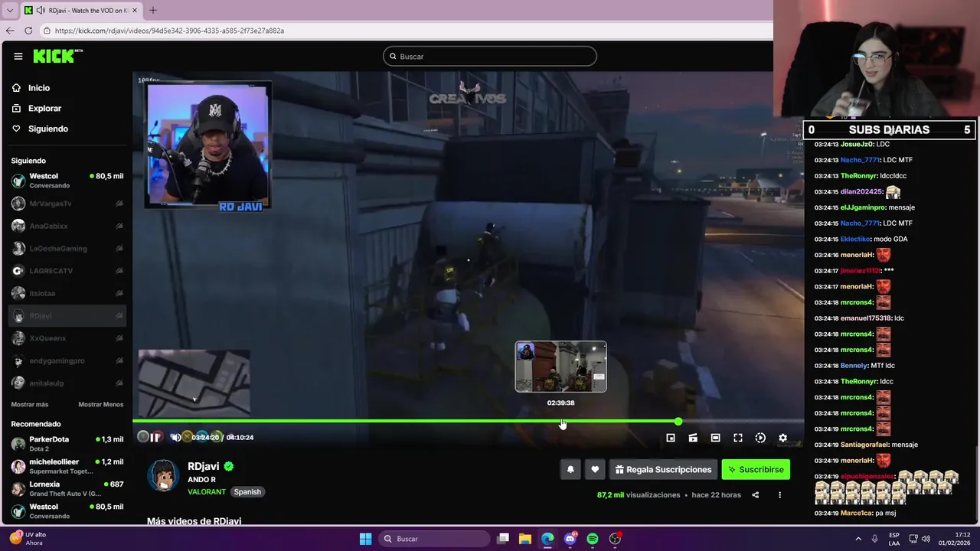This screenshot has height=551, width=980.
Task: Close the RDjavi browser tab
Action: 135,11
